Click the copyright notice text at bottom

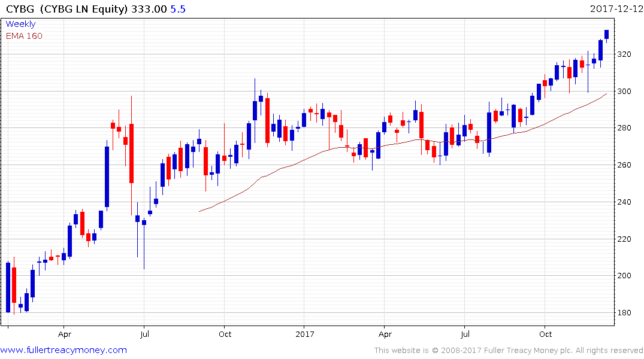[x=509, y=351]
